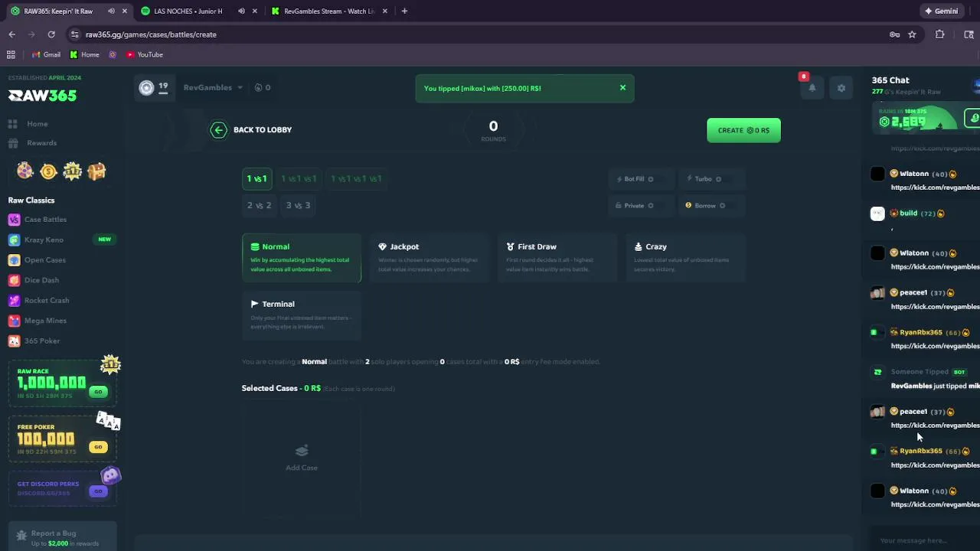
Task: Click the coin balance showing 0
Action: click(x=263, y=88)
